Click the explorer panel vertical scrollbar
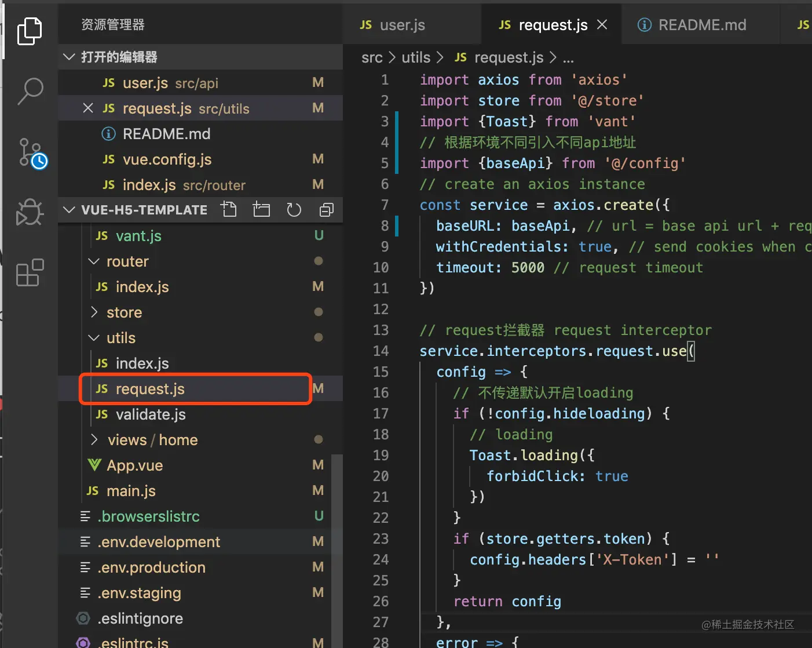This screenshot has width=812, height=648. click(x=337, y=551)
